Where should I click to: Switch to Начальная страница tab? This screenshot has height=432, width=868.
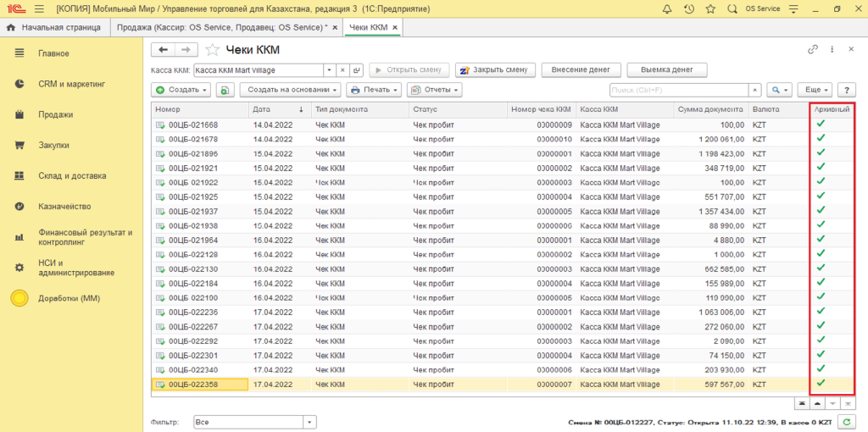[55, 27]
